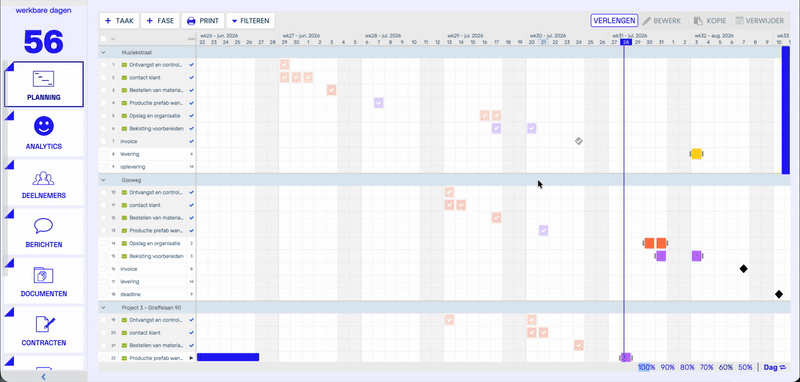This screenshot has width=800, height=382.
Task: Click the play arrow on row 22
Action: (x=191, y=358)
